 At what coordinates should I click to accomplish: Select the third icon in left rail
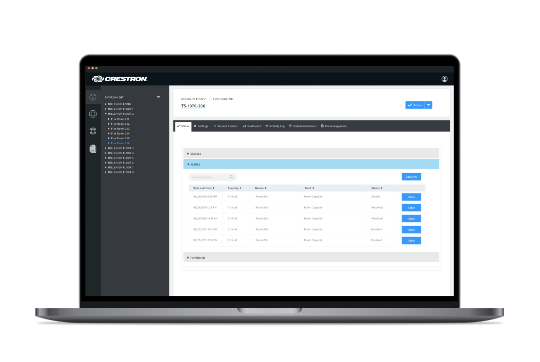(93, 131)
